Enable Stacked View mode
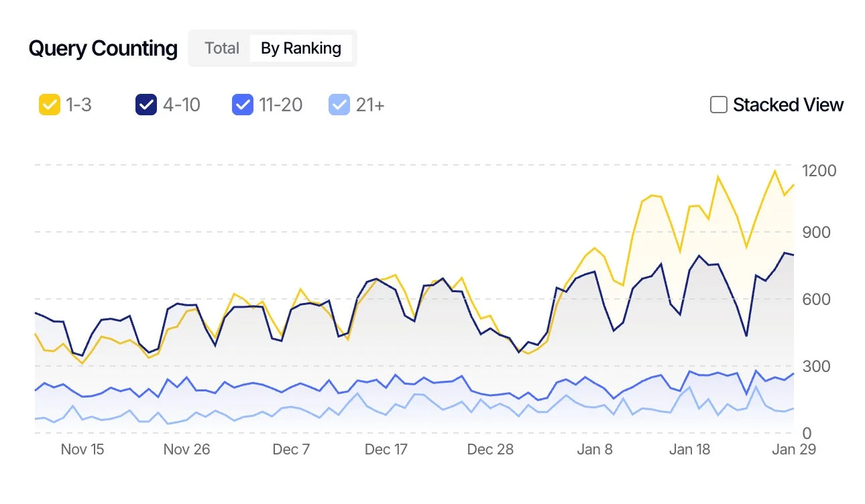865x504 pixels. [718, 105]
